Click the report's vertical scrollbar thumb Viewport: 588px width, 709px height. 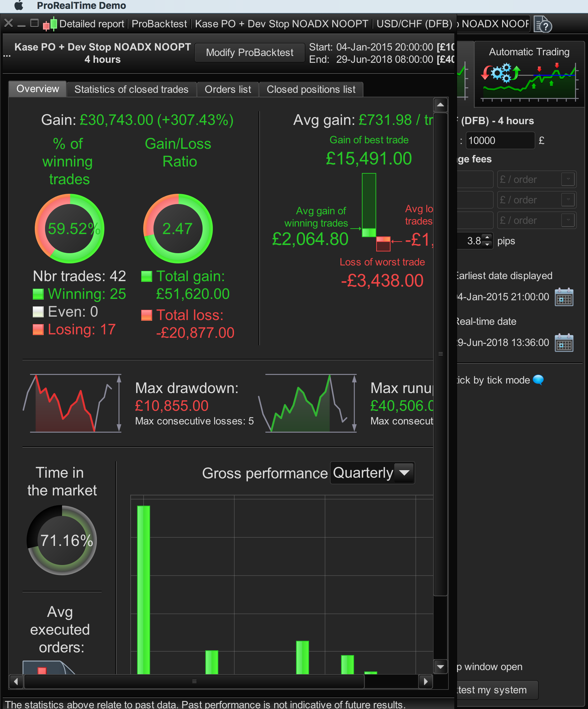coord(440,354)
